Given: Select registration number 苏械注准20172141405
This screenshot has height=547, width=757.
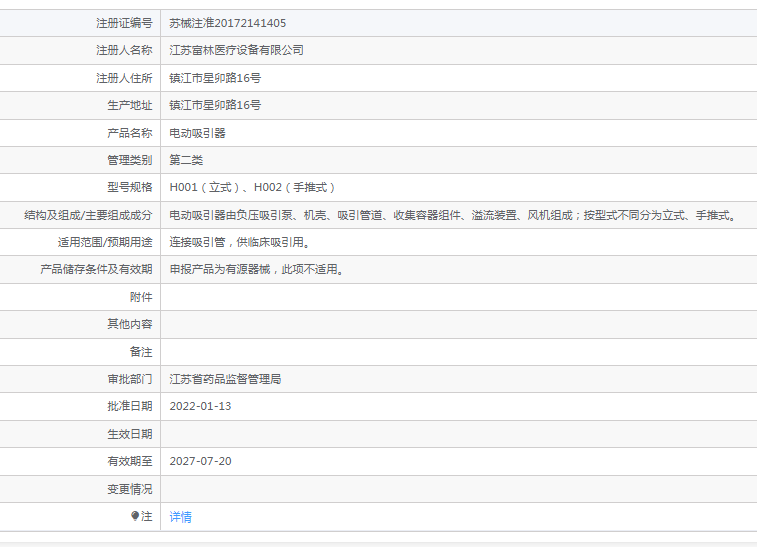Looking at the screenshot, I should (228, 23).
